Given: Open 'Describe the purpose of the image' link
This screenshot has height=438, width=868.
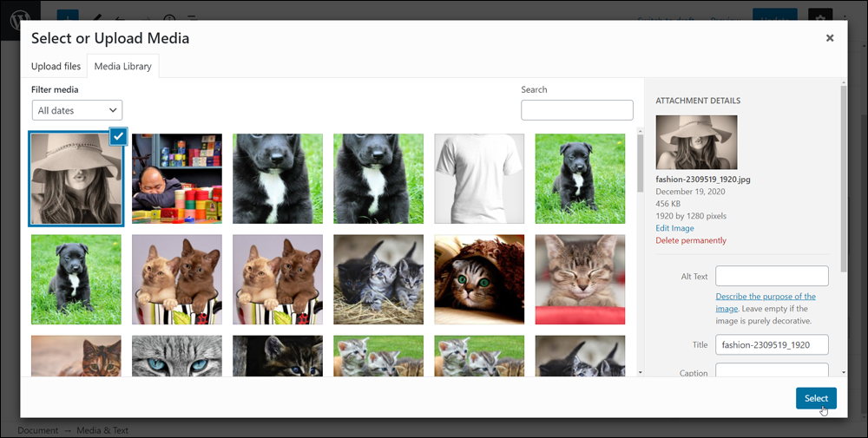Looking at the screenshot, I should pyautogui.click(x=766, y=303).
